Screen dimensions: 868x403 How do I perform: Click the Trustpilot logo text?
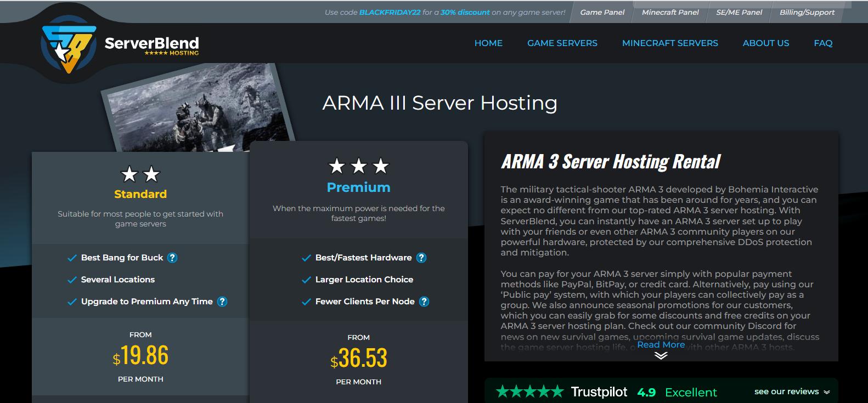(599, 392)
